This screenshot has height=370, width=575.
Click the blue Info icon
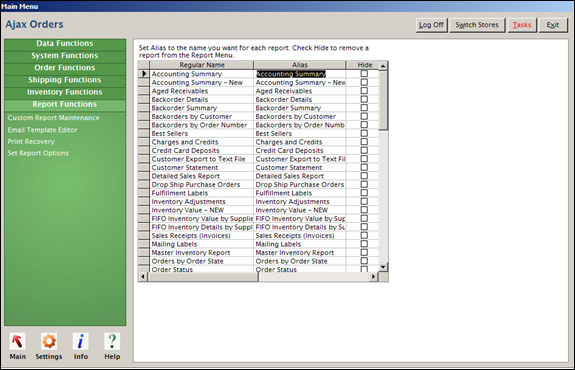pos(81,341)
